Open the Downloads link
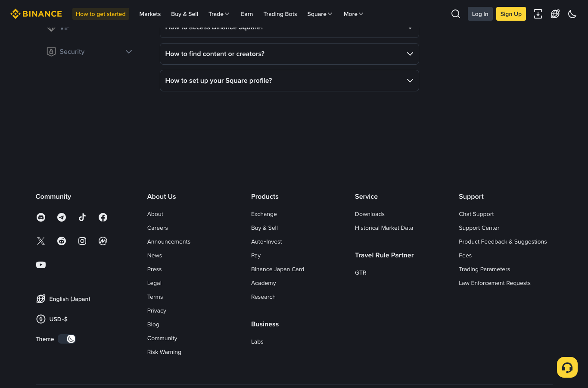 point(370,214)
